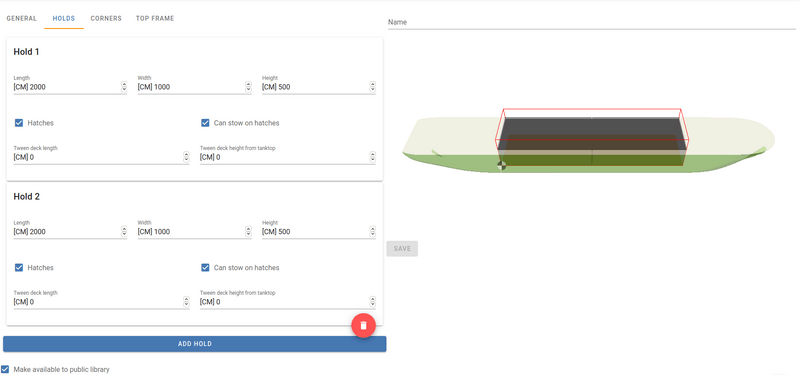
Task: Click the Save button
Action: pyautogui.click(x=402, y=248)
